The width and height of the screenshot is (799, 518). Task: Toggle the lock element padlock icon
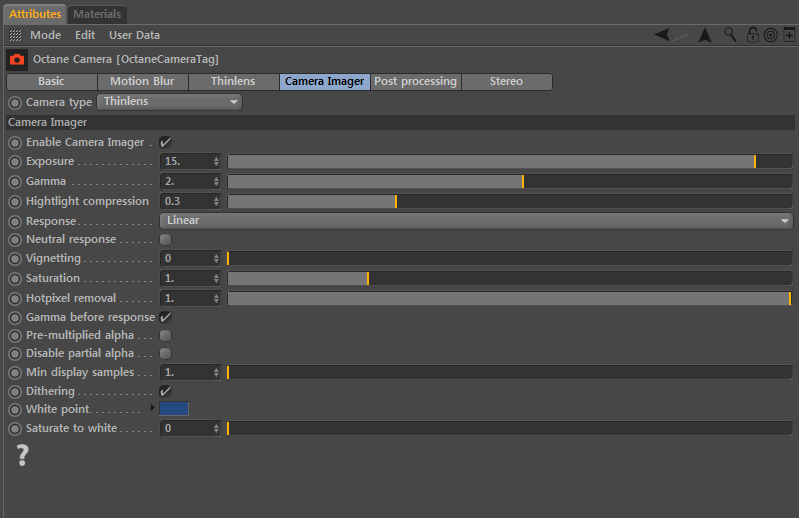pyautogui.click(x=753, y=35)
